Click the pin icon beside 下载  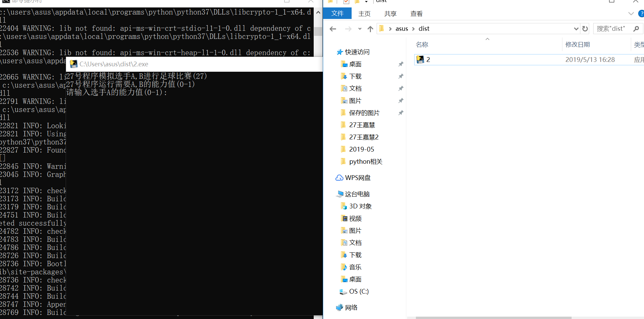(401, 76)
